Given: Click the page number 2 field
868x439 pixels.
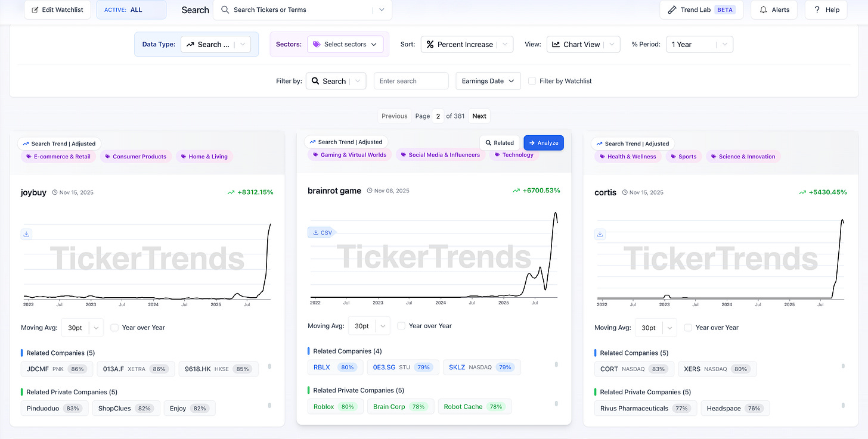Looking at the screenshot, I should click(438, 116).
